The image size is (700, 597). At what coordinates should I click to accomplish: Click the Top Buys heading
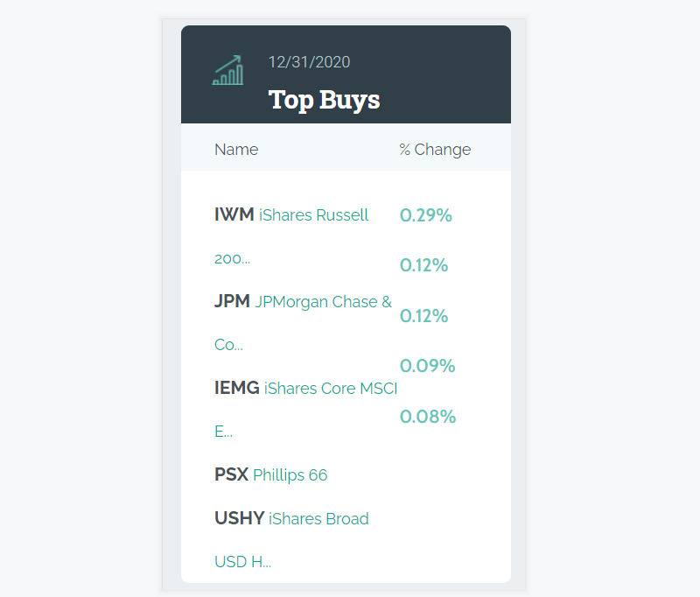324,100
